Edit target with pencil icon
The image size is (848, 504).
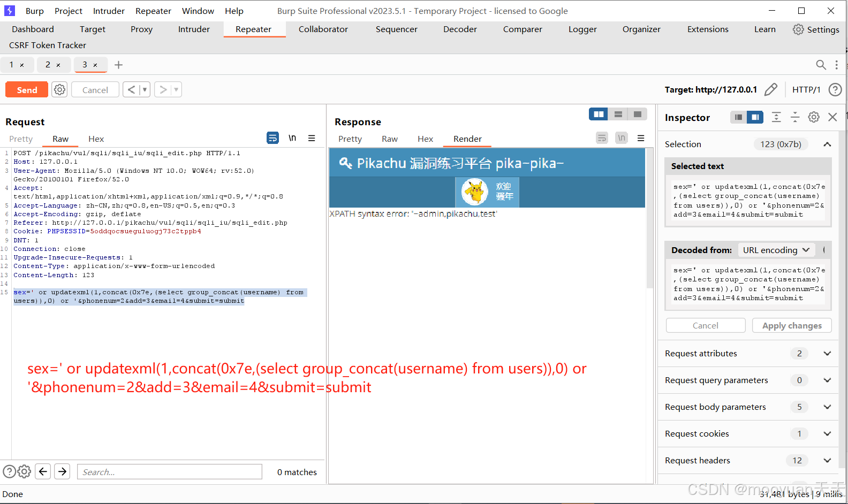pos(771,89)
